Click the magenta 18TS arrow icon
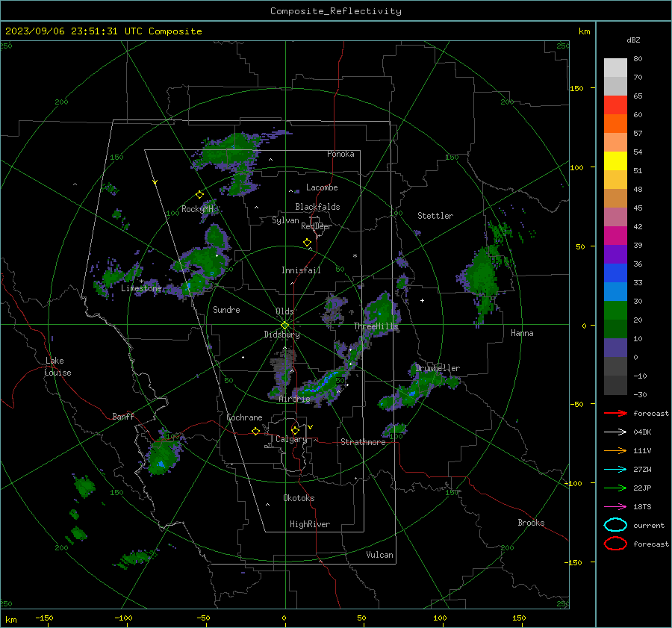The height and width of the screenshot is (628, 672). point(615,506)
